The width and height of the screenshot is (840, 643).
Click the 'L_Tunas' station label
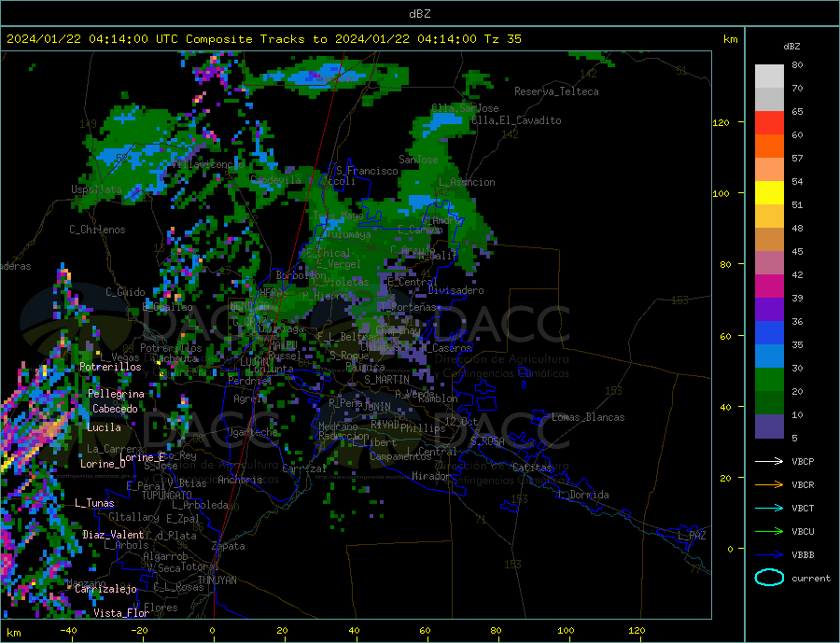94,503
